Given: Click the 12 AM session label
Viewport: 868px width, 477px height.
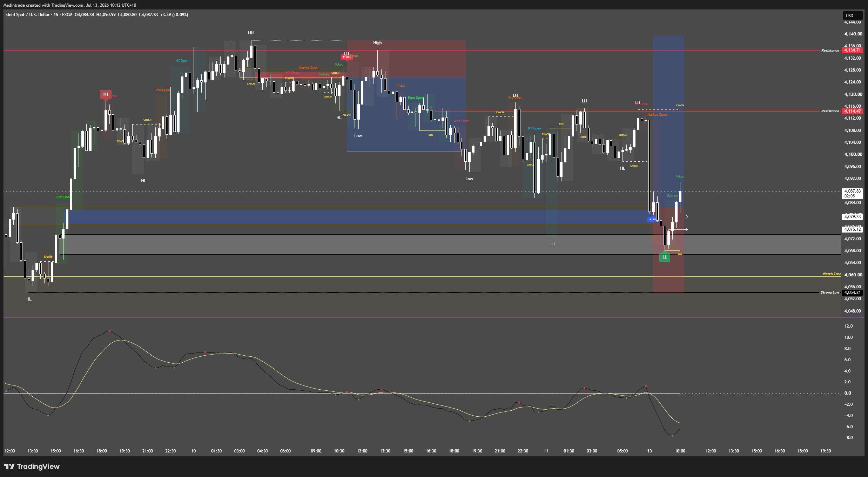Looking at the screenshot, I should [x=400, y=86].
